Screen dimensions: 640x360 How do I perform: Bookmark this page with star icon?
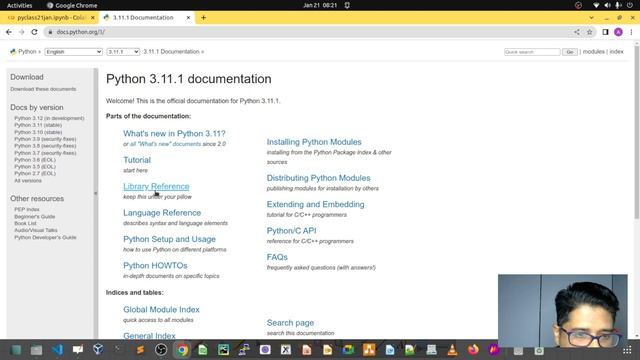click(x=589, y=32)
